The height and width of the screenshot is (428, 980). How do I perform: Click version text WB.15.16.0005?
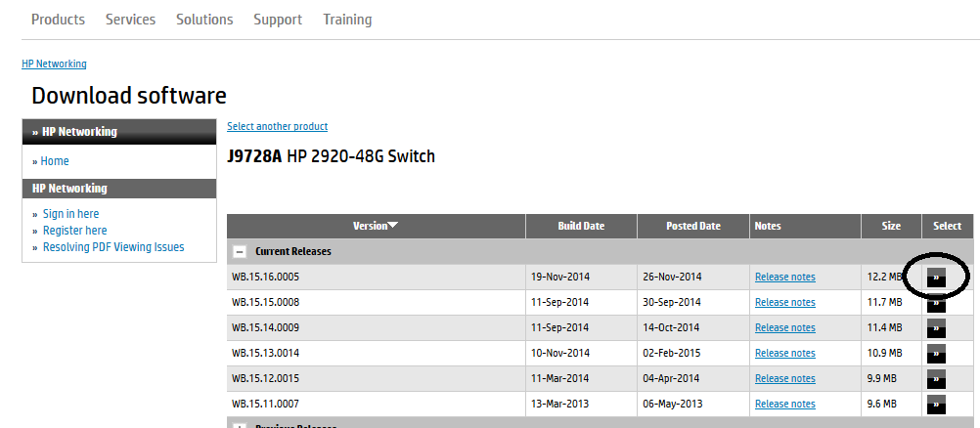click(x=266, y=277)
